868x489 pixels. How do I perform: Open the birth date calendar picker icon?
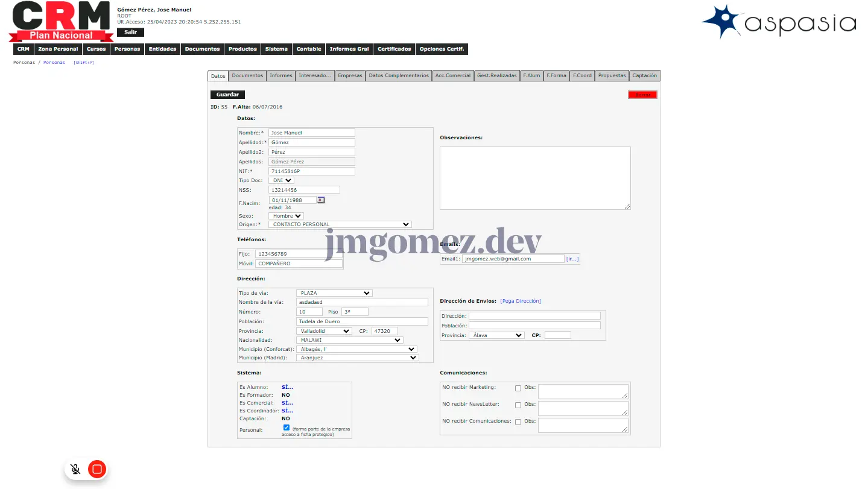(x=321, y=200)
